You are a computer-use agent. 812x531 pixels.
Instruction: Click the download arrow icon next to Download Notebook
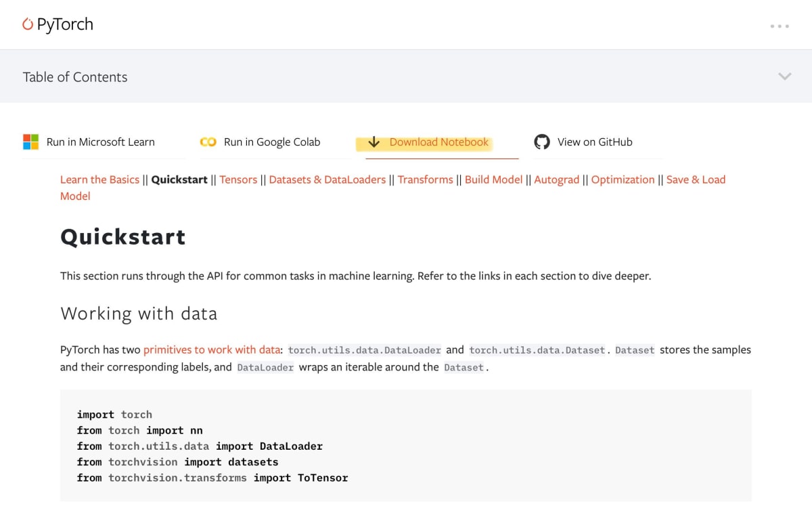374,142
